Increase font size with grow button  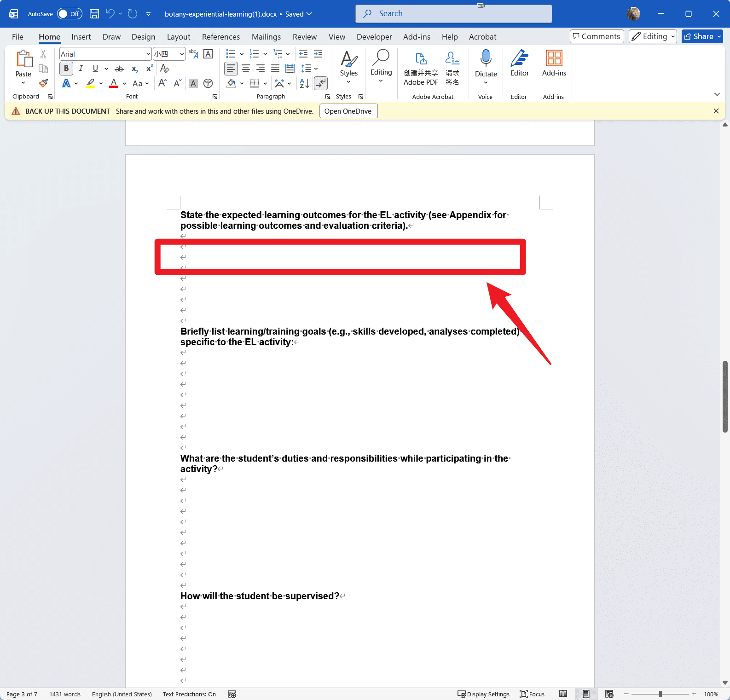coord(162,83)
